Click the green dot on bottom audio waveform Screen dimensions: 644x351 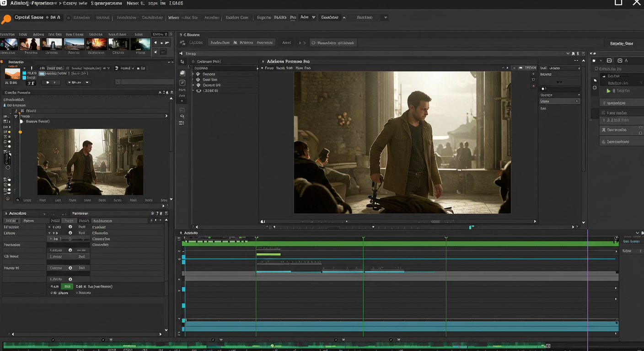tap(272, 346)
